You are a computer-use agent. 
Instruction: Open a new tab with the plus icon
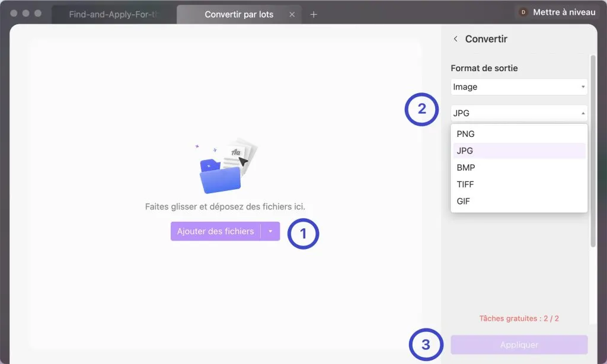click(x=314, y=14)
